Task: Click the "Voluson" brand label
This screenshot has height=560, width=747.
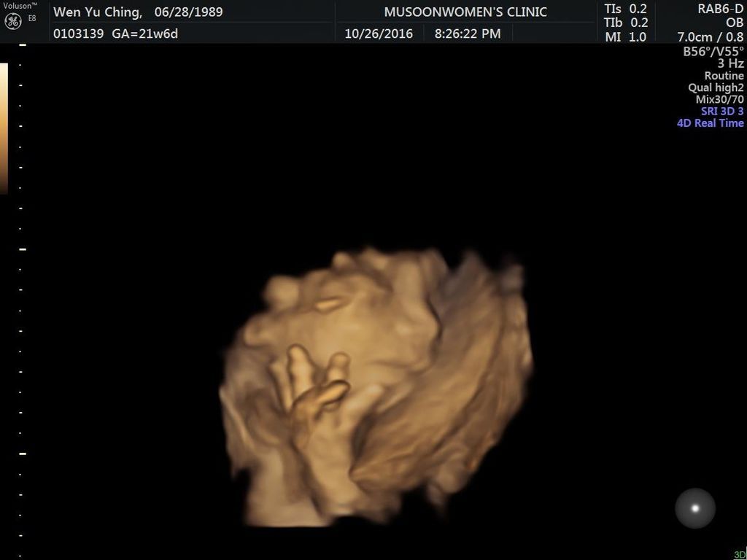Action: pyautogui.click(x=20, y=6)
